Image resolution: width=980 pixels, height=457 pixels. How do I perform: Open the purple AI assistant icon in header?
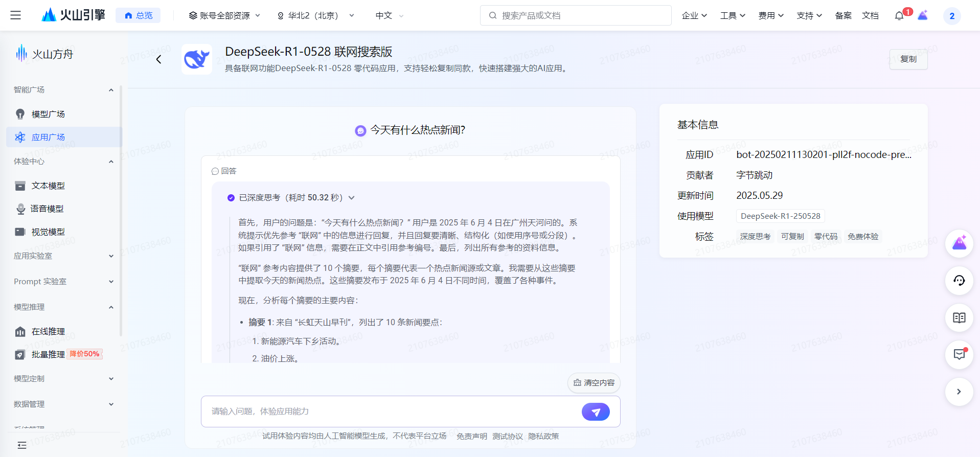(923, 15)
